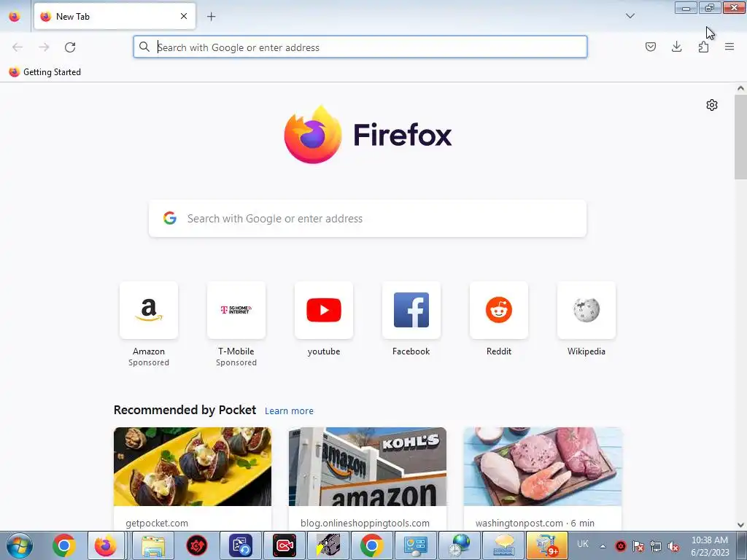Click the scrollbar up arrow
Image resolution: width=747 pixels, height=560 pixels.
click(740, 88)
